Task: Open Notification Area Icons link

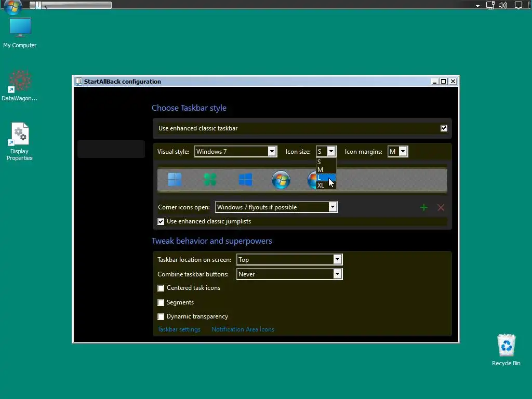Action: pyautogui.click(x=243, y=329)
